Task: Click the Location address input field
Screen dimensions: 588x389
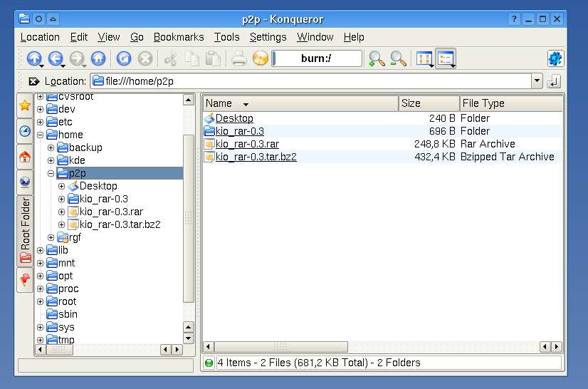Action: (310, 81)
